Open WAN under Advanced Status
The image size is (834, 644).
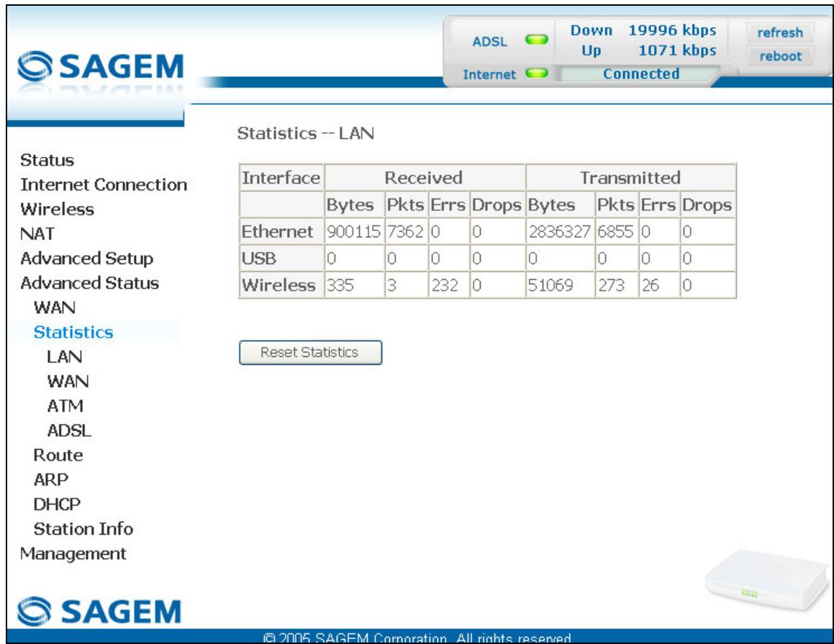point(54,307)
